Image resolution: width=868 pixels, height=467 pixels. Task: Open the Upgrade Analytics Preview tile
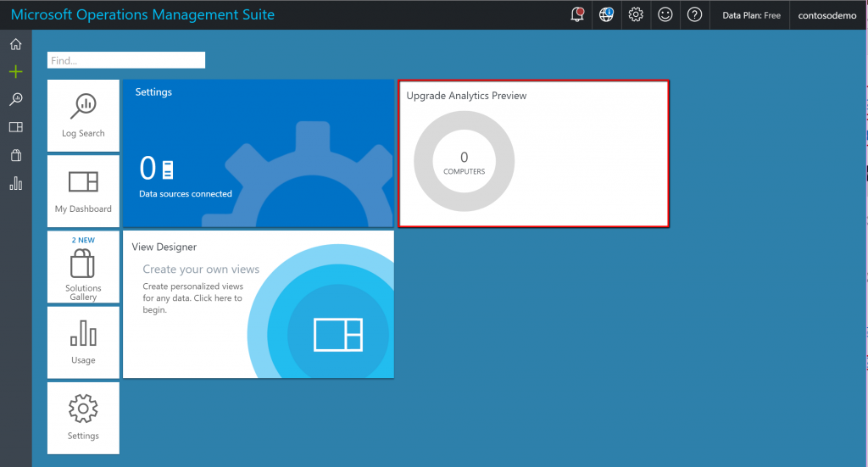point(534,153)
